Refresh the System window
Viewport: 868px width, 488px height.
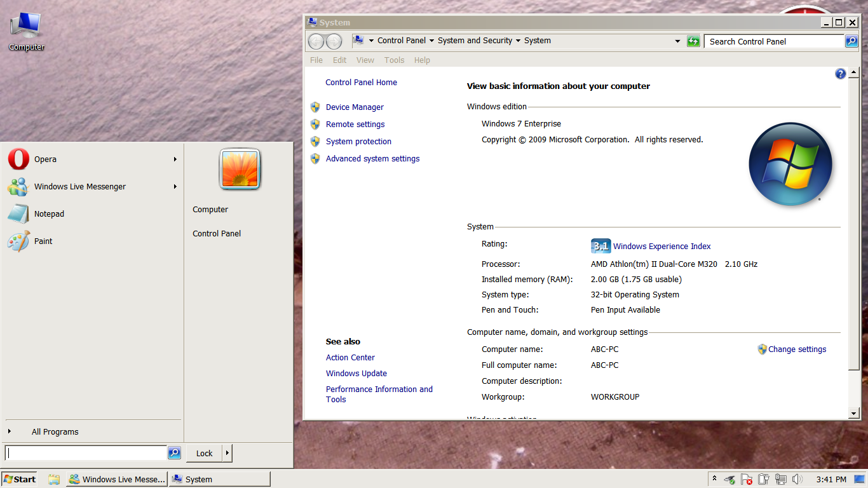(693, 41)
